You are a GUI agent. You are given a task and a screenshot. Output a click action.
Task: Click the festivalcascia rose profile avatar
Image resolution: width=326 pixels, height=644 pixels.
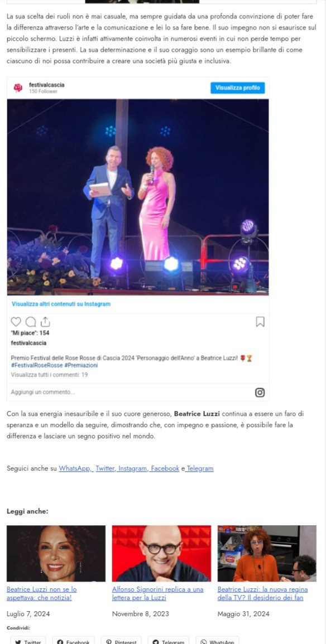pos(18,88)
